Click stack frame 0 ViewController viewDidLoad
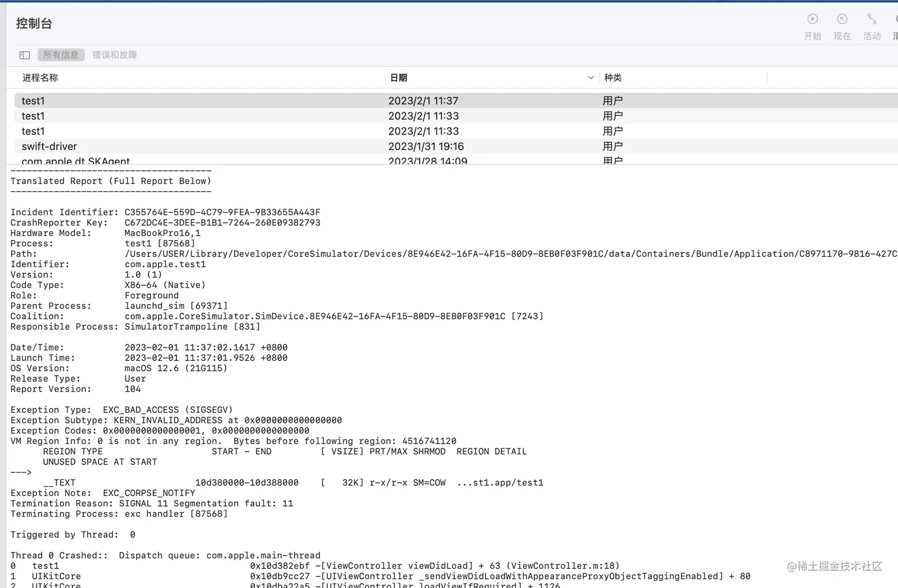 tap(315, 565)
